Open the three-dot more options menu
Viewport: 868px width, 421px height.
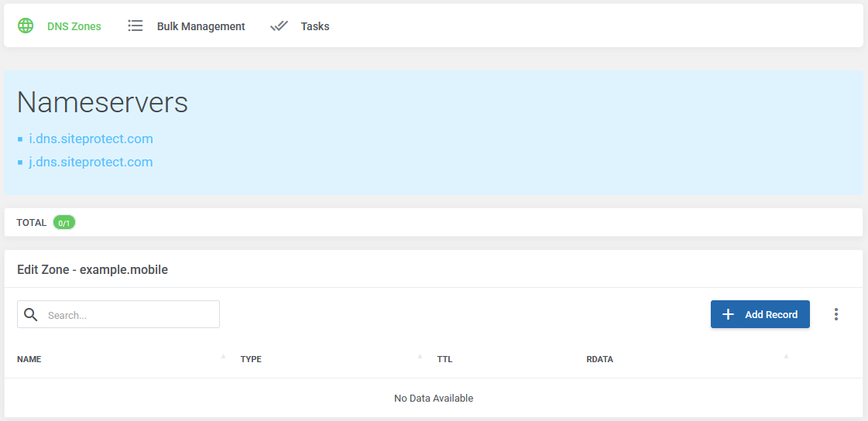[x=836, y=314]
